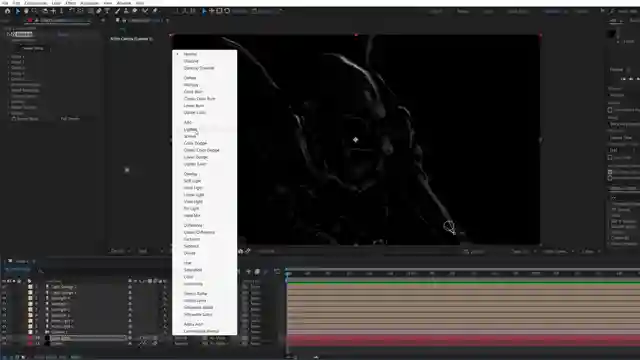Collapse the effect twirl arrow in Effect Controls

pos(9,34)
